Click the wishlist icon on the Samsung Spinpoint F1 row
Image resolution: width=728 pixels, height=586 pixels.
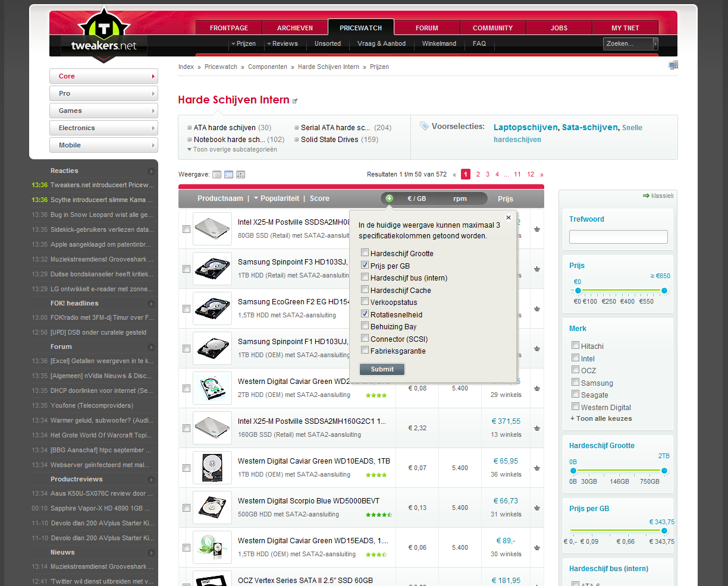pos(536,349)
